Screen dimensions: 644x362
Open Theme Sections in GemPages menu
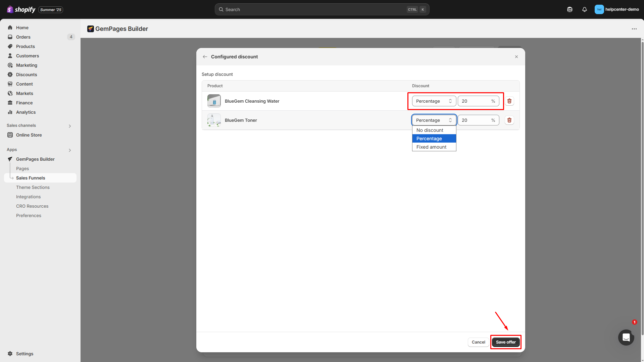click(33, 187)
